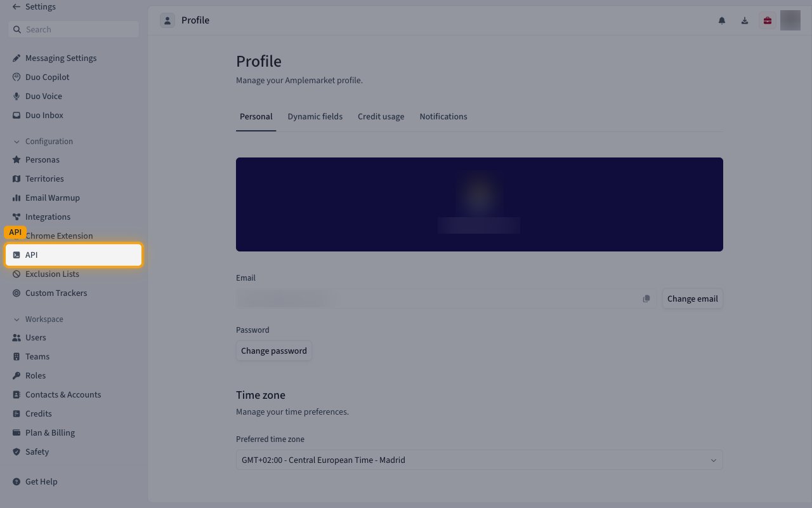Open notifications bell in top bar
Screen dimensions: 812x508
tap(722, 20)
